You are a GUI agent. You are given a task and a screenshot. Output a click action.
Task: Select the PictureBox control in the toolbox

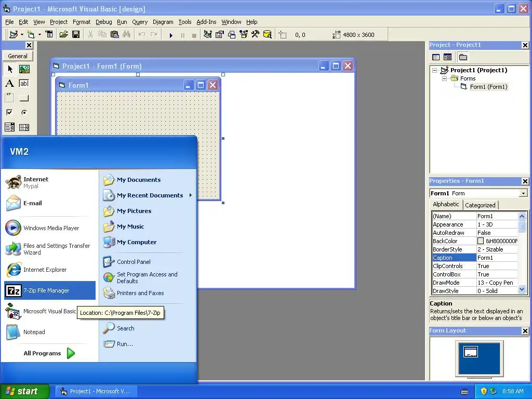(24, 69)
